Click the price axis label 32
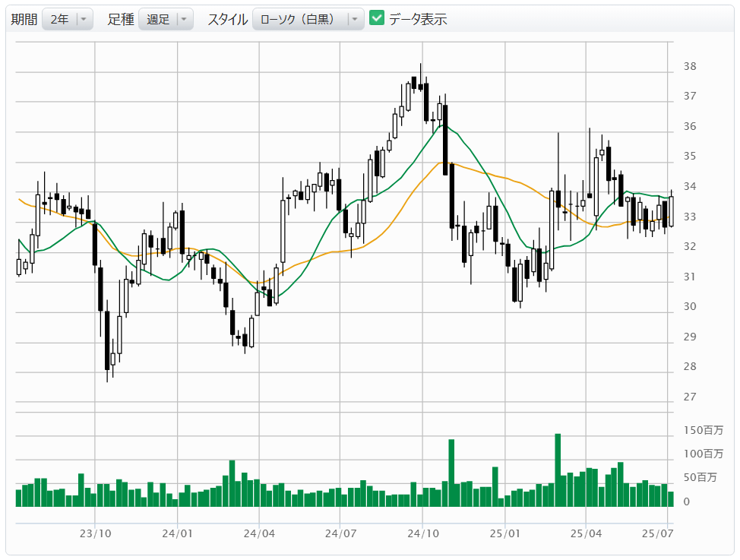 click(690, 246)
